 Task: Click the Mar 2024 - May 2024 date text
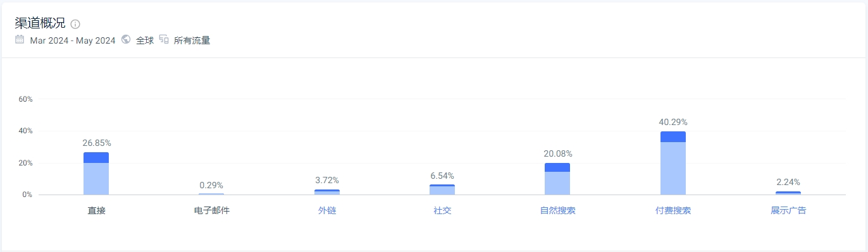click(x=73, y=40)
